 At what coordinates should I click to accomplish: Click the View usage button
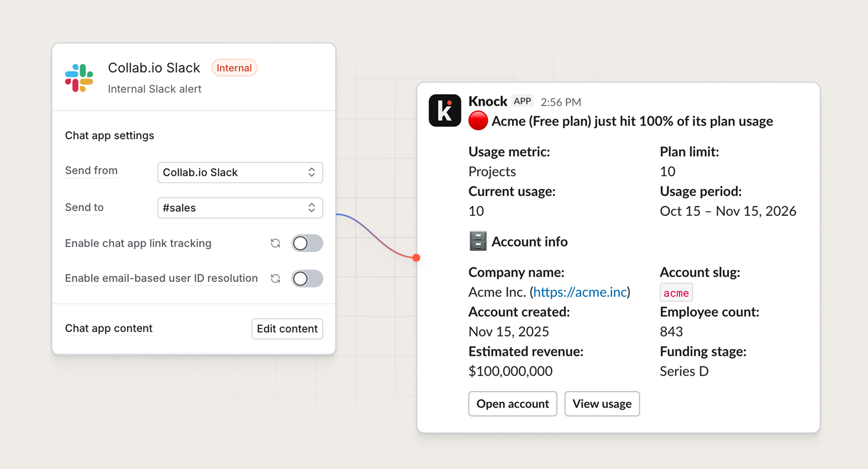pyautogui.click(x=602, y=404)
